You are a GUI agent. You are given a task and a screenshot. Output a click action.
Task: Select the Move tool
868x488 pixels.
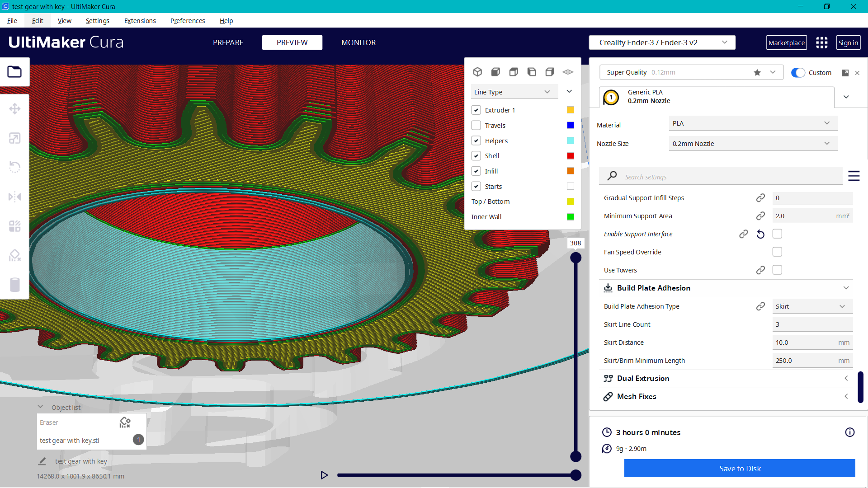15,108
